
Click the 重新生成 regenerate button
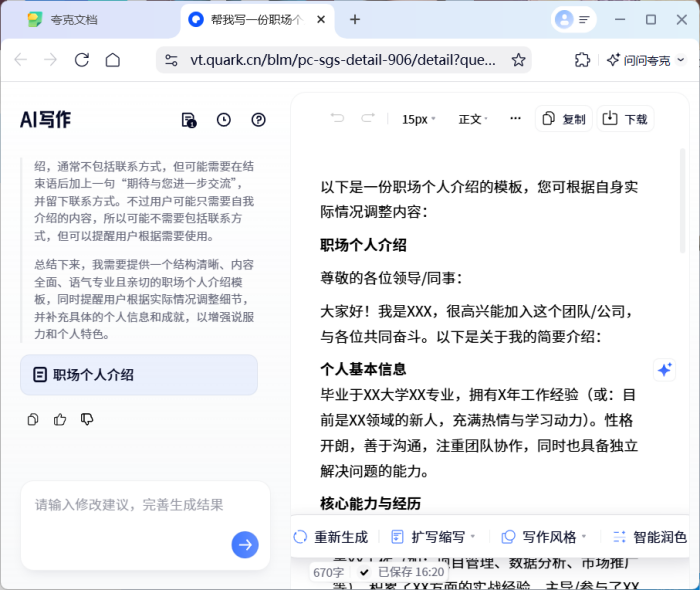pyautogui.click(x=331, y=537)
